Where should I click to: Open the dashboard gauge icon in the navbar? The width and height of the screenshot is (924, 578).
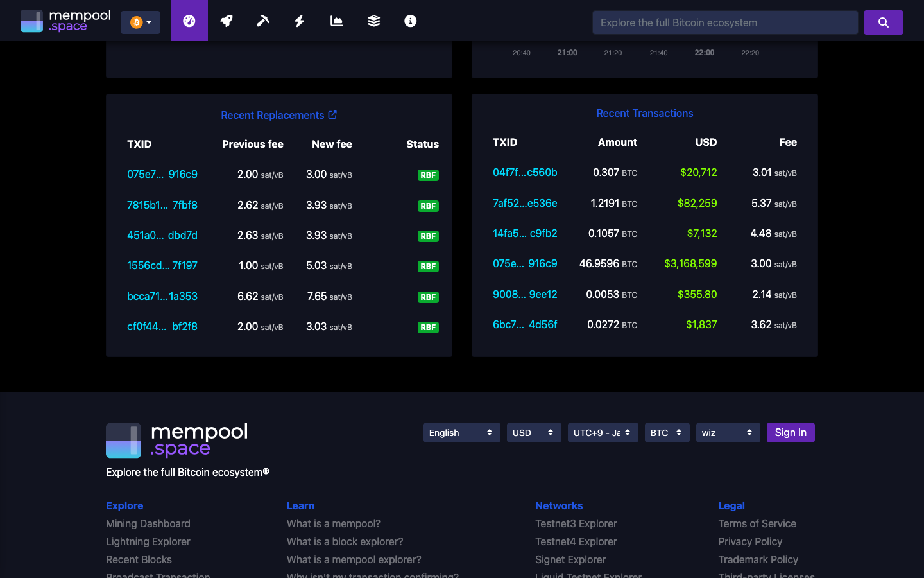pos(189,20)
